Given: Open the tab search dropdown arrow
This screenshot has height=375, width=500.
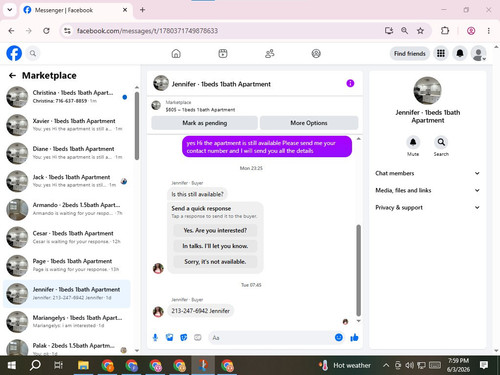Looking at the screenshot, I should (x=10, y=10).
